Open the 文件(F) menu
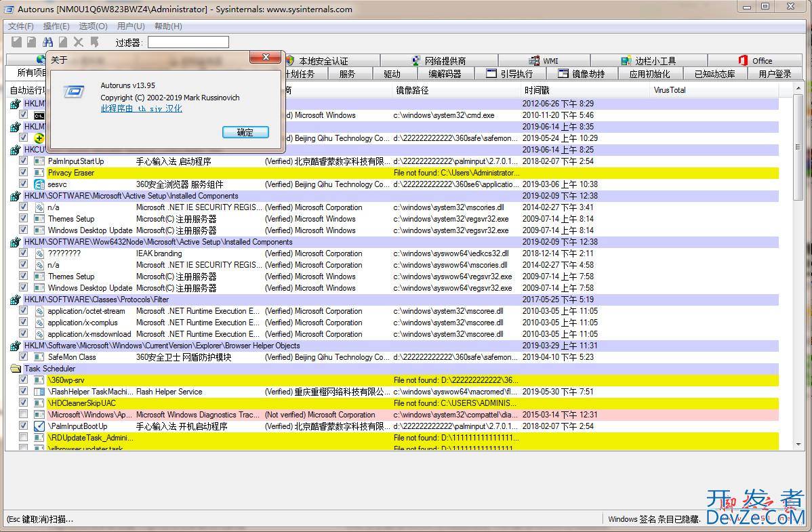The width and height of the screenshot is (812, 532). (x=21, y=26)
